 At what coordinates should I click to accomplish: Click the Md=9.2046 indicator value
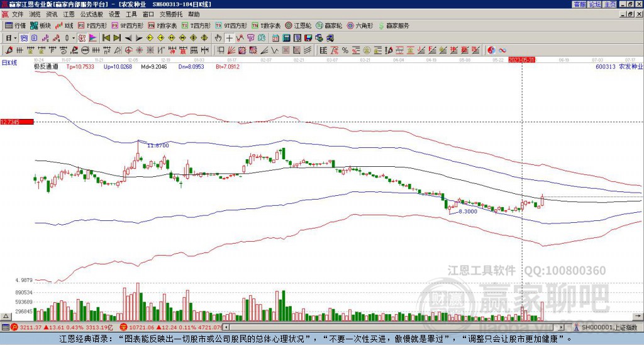[x=154, y=66]
